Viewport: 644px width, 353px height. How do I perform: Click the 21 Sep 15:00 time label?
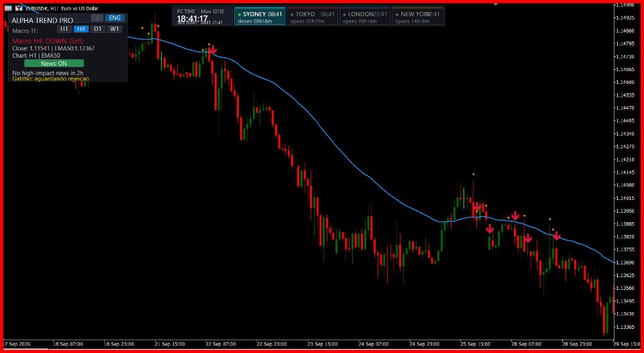coord(170,344)
